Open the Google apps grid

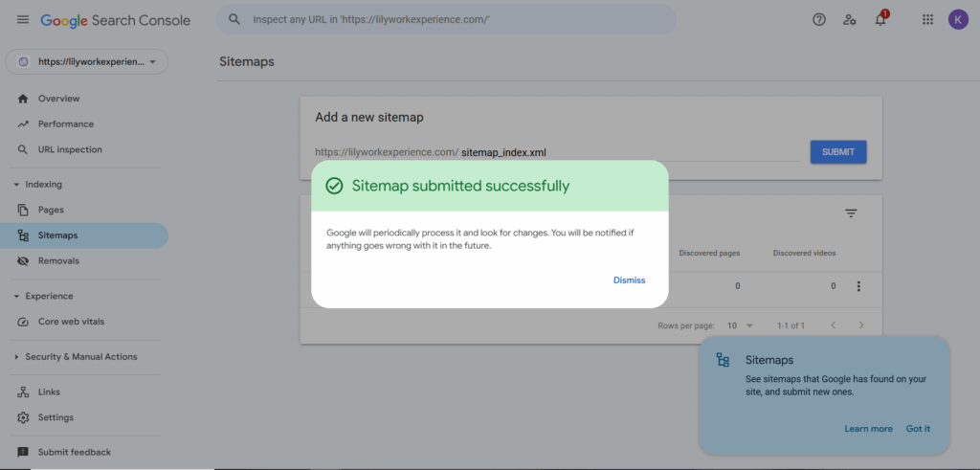click(928, 19)
